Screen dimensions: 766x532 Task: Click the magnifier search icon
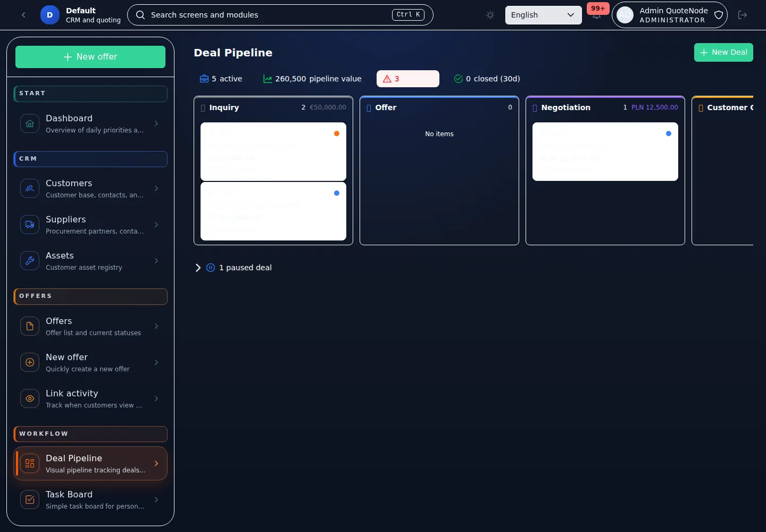click(x=140, y=15)
